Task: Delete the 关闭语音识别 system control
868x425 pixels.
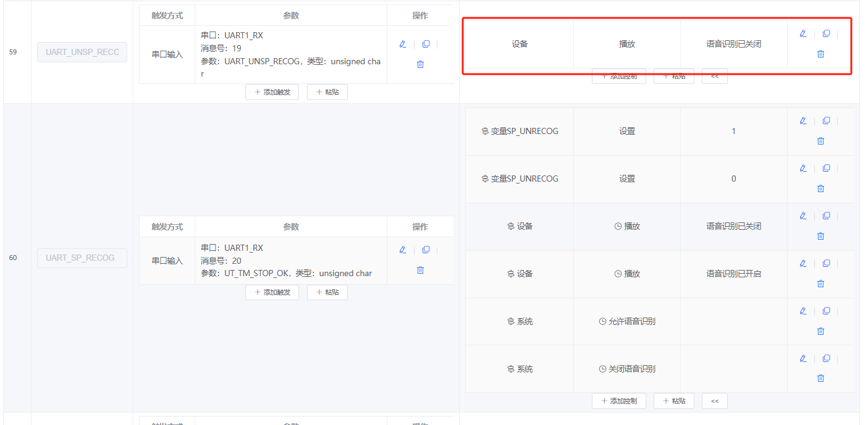Action: (x=820, y=378)
